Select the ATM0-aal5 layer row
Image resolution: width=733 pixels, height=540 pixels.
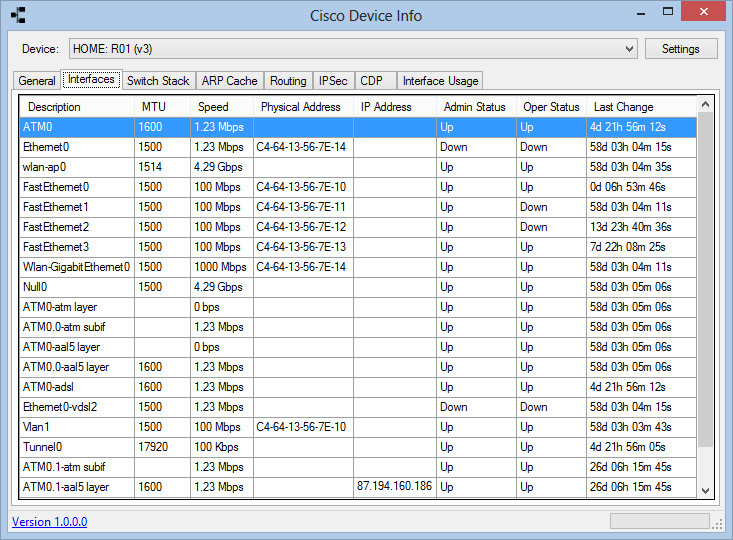[358, 347]
